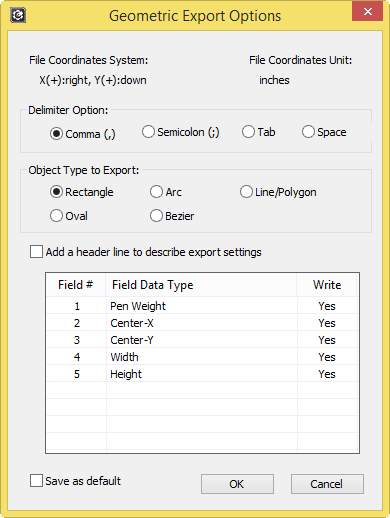
Task: Confirm with the OK button
Action: pos(237,484)
